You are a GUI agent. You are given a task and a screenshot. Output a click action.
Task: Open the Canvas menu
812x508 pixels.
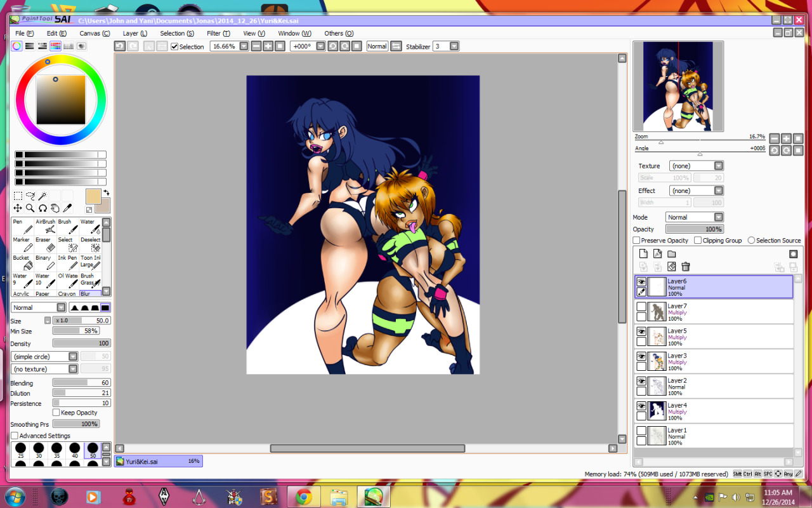pyautogui.click(x=95, y=33)
